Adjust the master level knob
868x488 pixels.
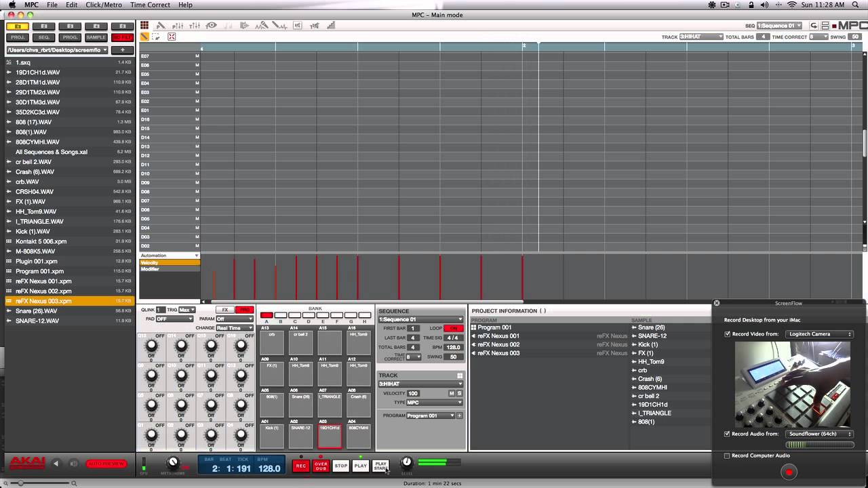[406, 462]
